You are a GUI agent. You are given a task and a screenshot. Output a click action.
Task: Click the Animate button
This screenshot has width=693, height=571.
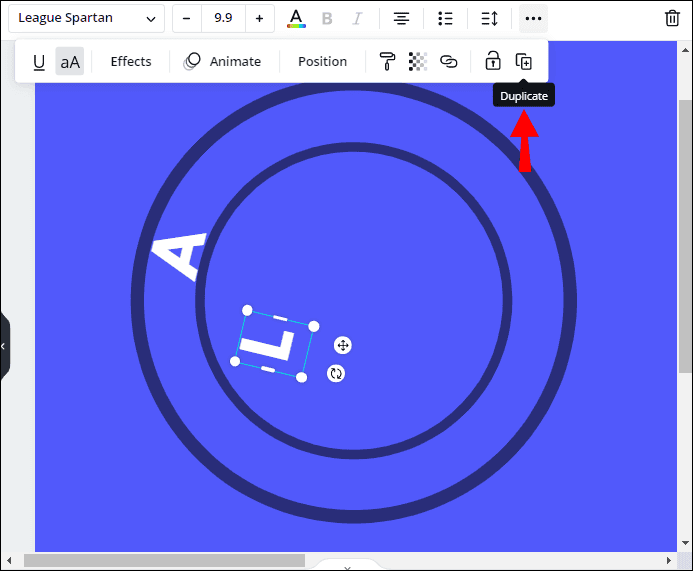coord(223,62)
